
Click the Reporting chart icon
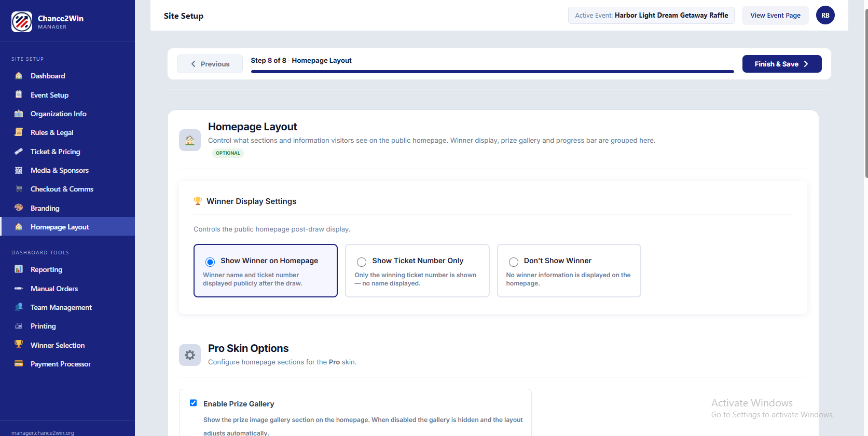[19, 269]
